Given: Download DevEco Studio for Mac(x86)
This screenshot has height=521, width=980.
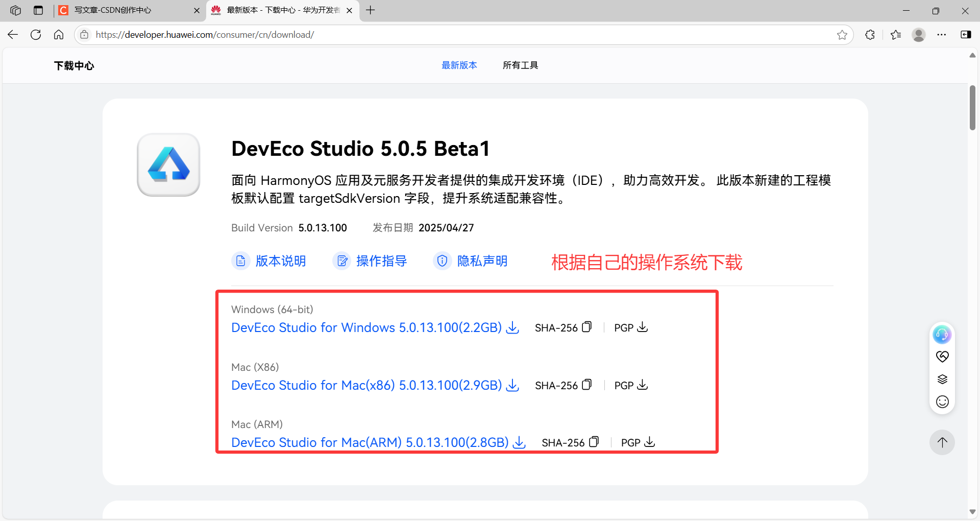Looking at the screenshot, I should coord(375,385).
